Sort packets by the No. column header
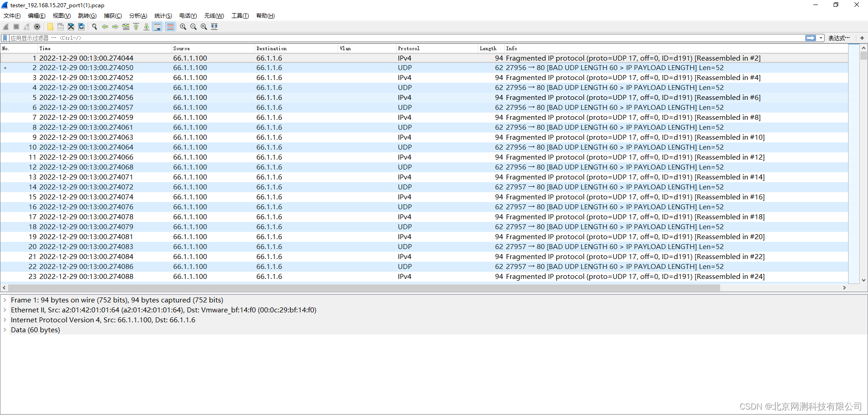 coord(19,48)
